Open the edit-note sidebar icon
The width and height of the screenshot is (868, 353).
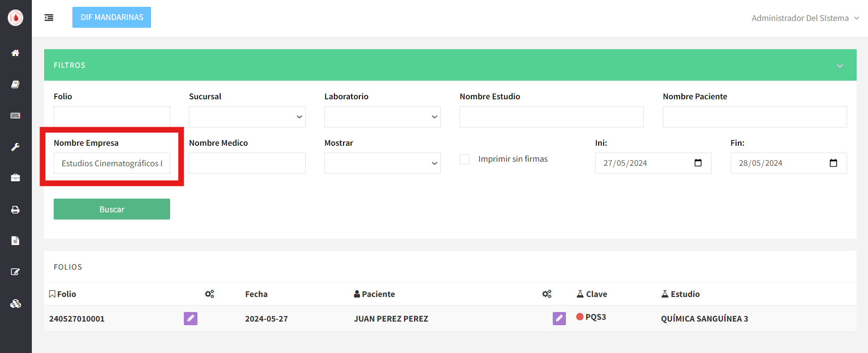tap(15, 272)
